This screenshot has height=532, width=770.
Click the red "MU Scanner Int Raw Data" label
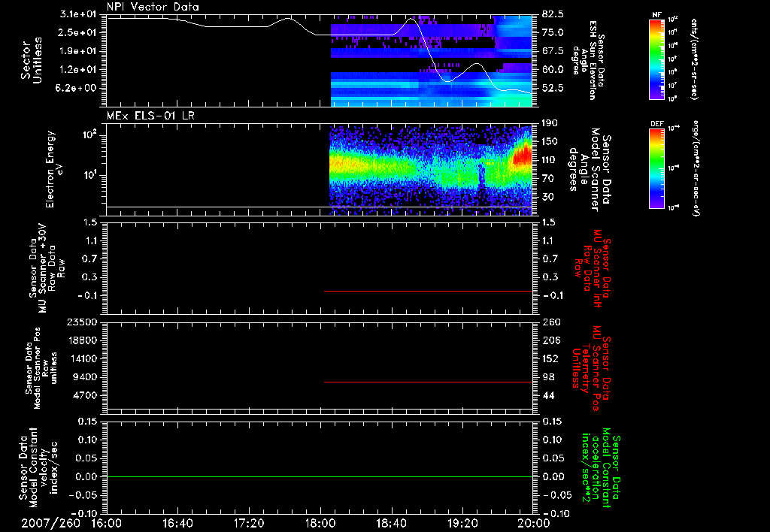click(593, 268)
